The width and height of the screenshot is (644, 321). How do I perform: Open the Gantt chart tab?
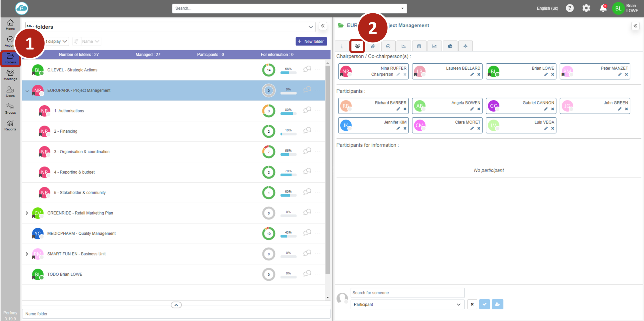[403, 46]
